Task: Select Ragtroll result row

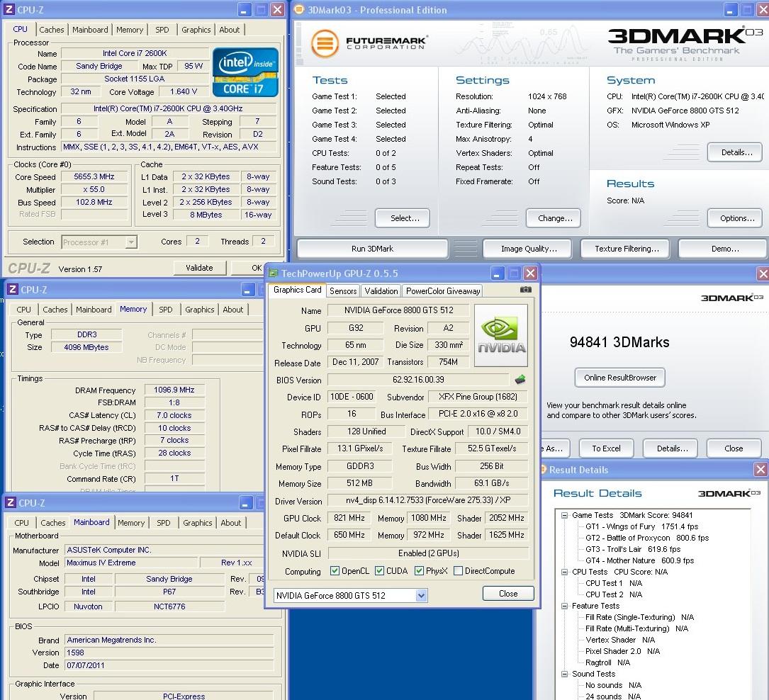Action: [607, 662]
